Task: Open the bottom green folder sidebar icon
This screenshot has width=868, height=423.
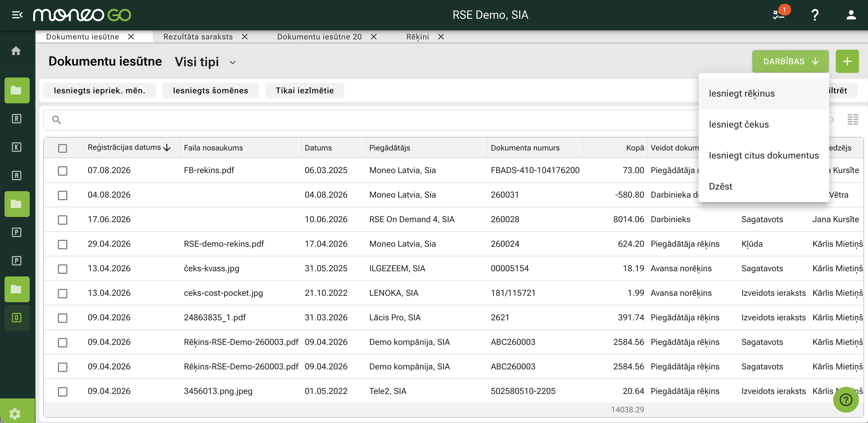Action: point(17,289)
